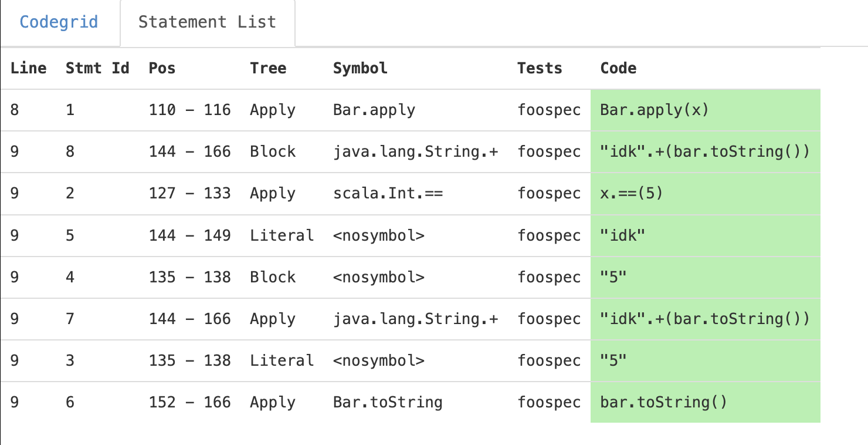Viewport: 868px width, 445px height.
Task: Click foospec in the Bar.toString row
Action: (549, 402)
